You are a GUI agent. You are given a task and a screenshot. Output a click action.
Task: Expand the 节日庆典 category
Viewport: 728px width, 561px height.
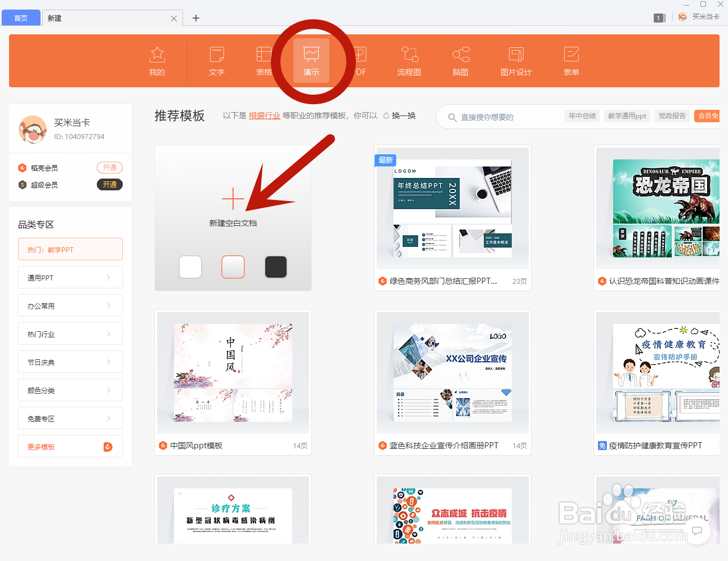pyautogui.click(x=70, y=362)
